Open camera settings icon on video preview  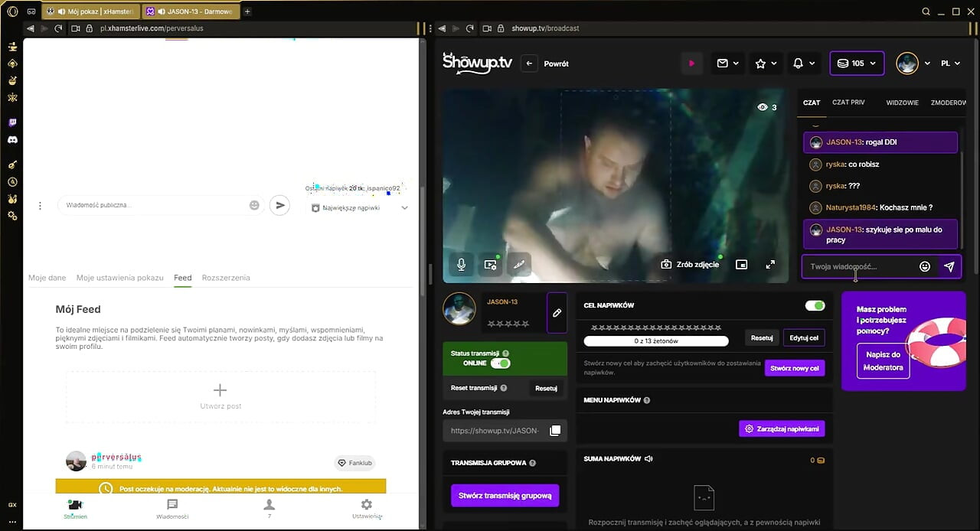tap(490, 264)
